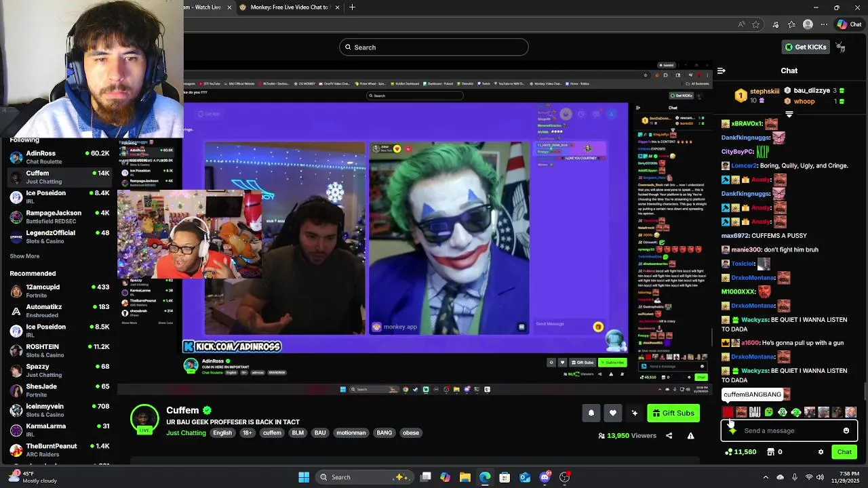Click the BAU emote in quick emotes
Image resolution: width=868 pixels, height=488 pixels.
755,412
